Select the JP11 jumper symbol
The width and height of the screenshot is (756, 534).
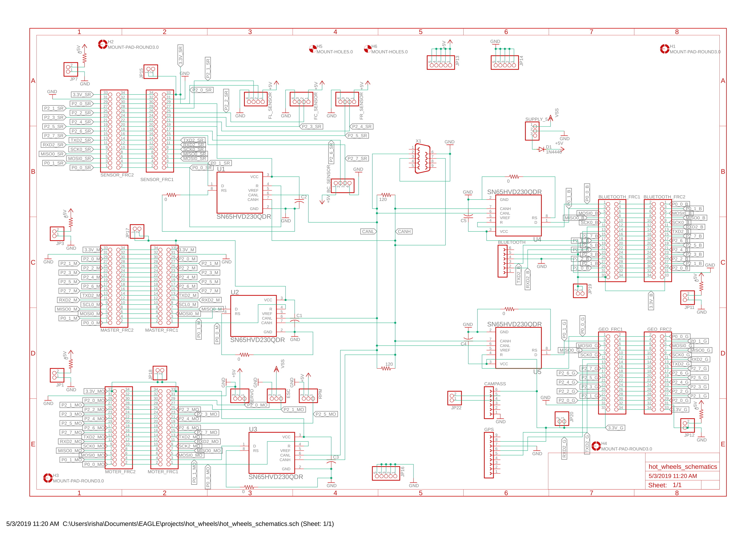[687, 298]
